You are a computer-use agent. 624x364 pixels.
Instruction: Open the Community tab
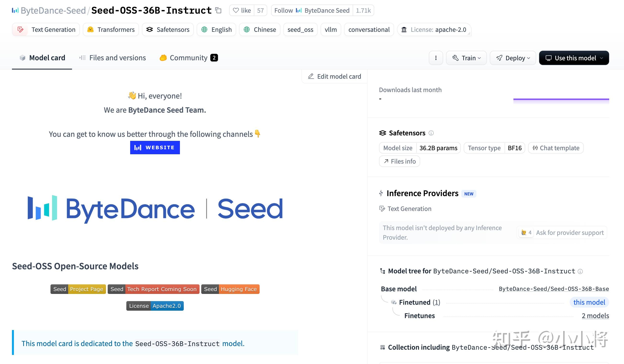[188, 58]
